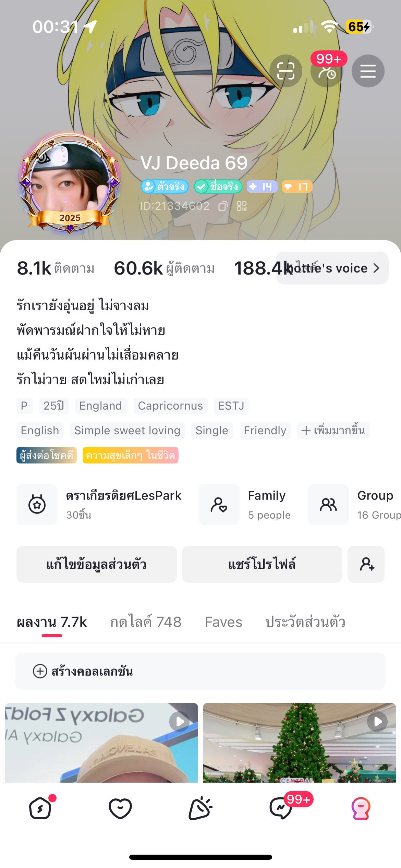Open the visitor history icon
This screenshot has height=868, width=401.
coord(327,71)
